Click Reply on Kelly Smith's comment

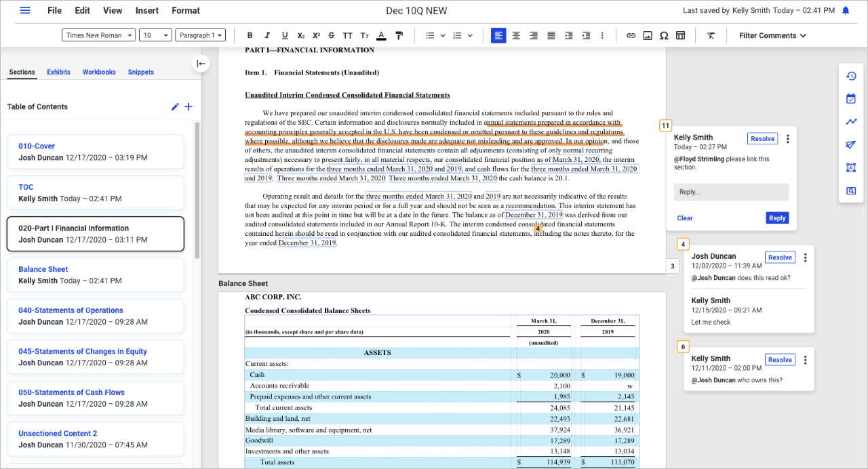click(x=777, y=218)
